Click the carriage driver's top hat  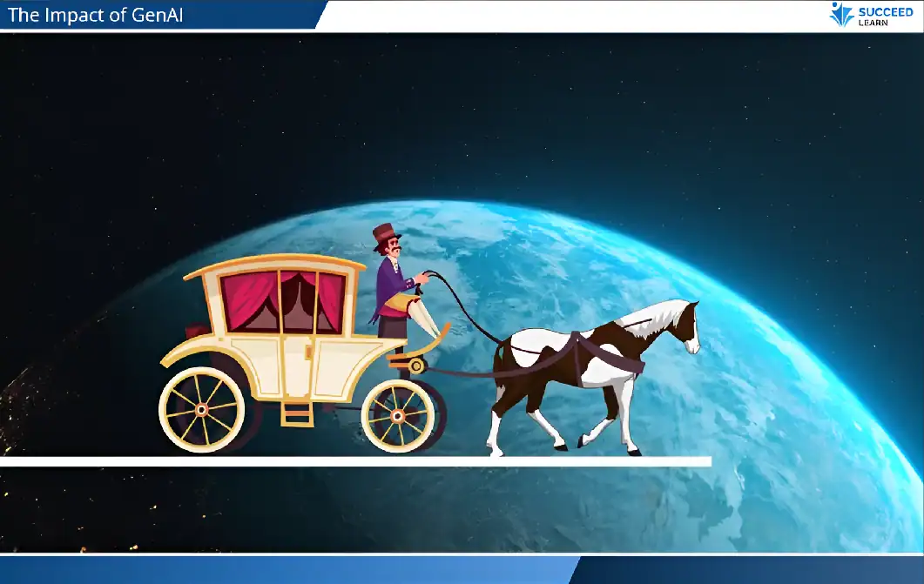[x=384, y=235]
